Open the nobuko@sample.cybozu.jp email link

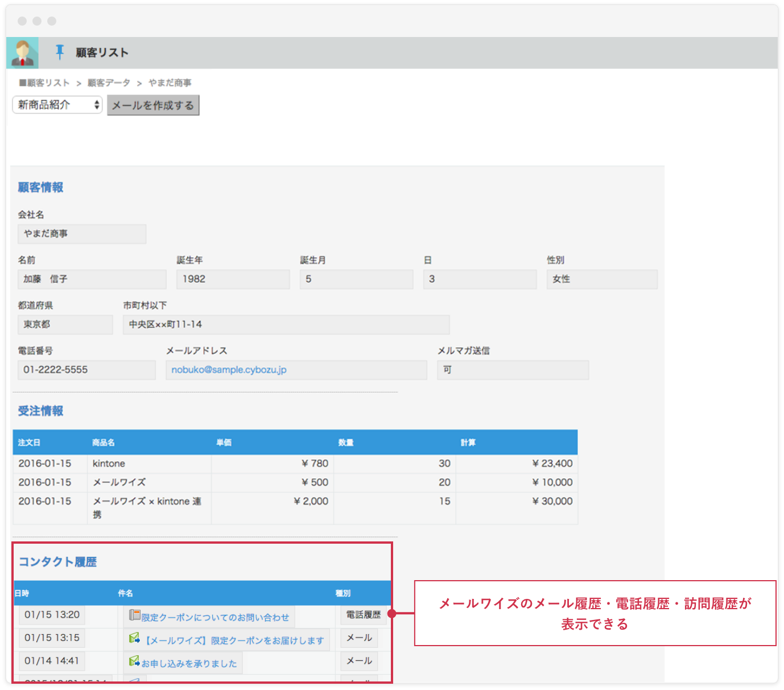pos(229,370)
